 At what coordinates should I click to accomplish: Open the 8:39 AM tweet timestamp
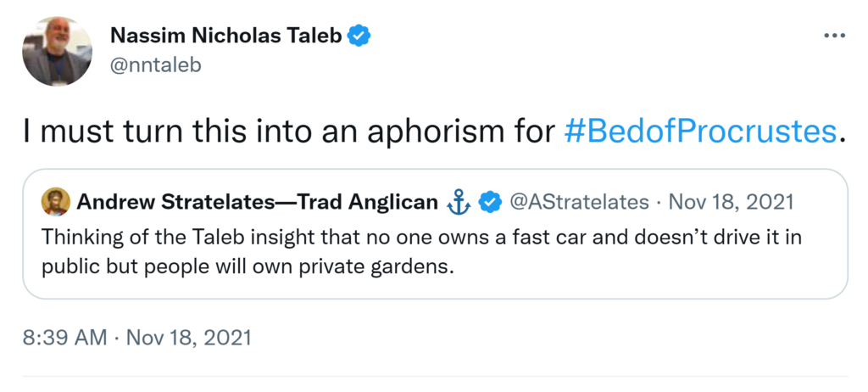[136, 337]
